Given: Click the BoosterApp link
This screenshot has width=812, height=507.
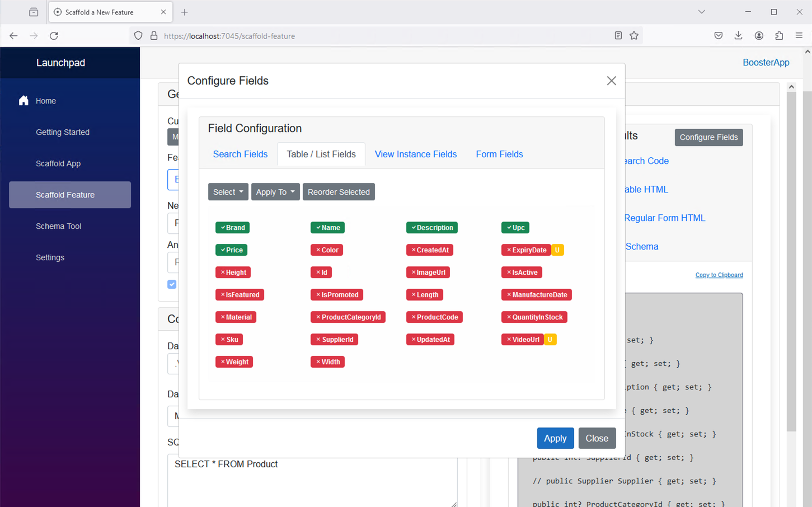Looking at the screenshot, I should pos(766,63).
